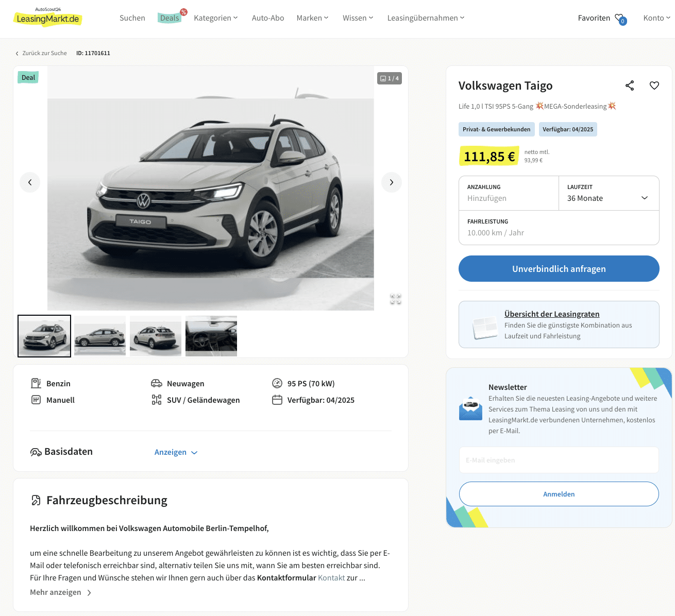Click the Fahrleistung 10.000 km / Jahr field
Image resolution: width=675 pixels, height=616 pixels.
click(x=559, y=228)
